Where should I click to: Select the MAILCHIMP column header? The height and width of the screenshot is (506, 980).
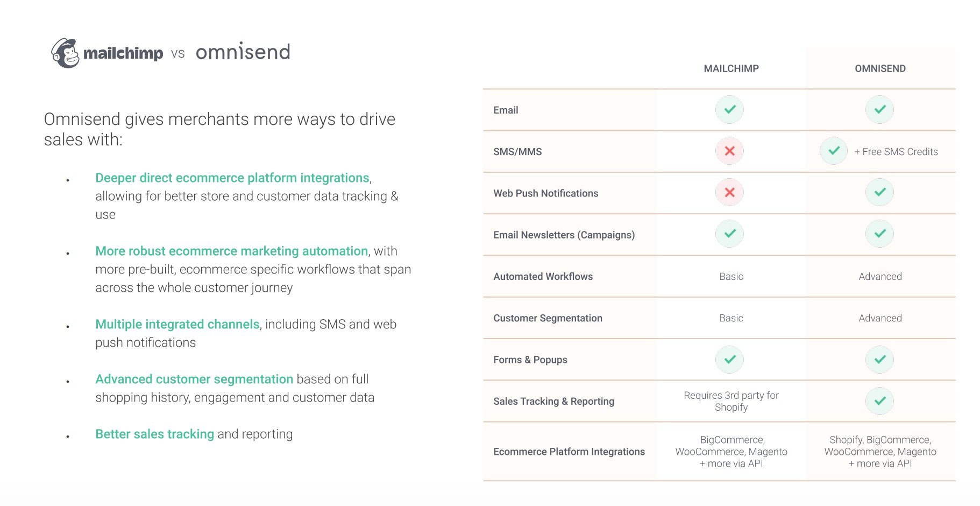(x=731, y=68)
